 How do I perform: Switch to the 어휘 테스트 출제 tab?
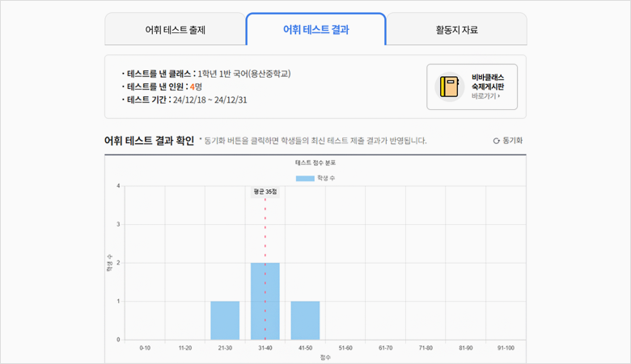pos(175,29)
